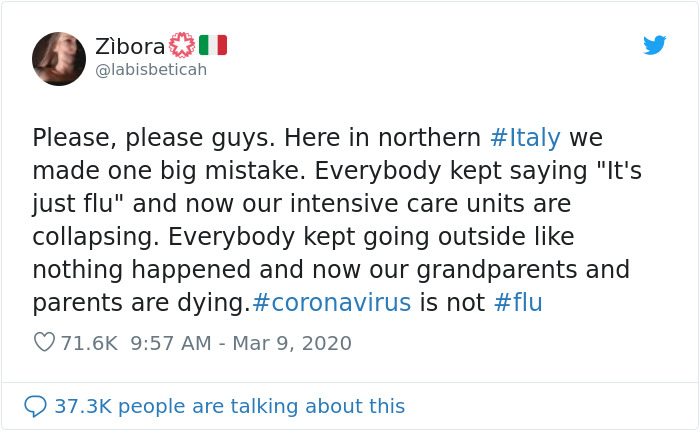Screen dimensions: 700x431
Task: Click the Italian flag emoji beside Zìbora
Action: (213, 45)
